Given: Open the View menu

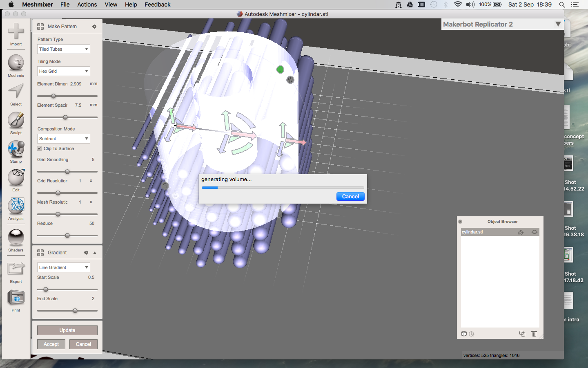Looking at the screenshot, I should (x=111, y=4).
